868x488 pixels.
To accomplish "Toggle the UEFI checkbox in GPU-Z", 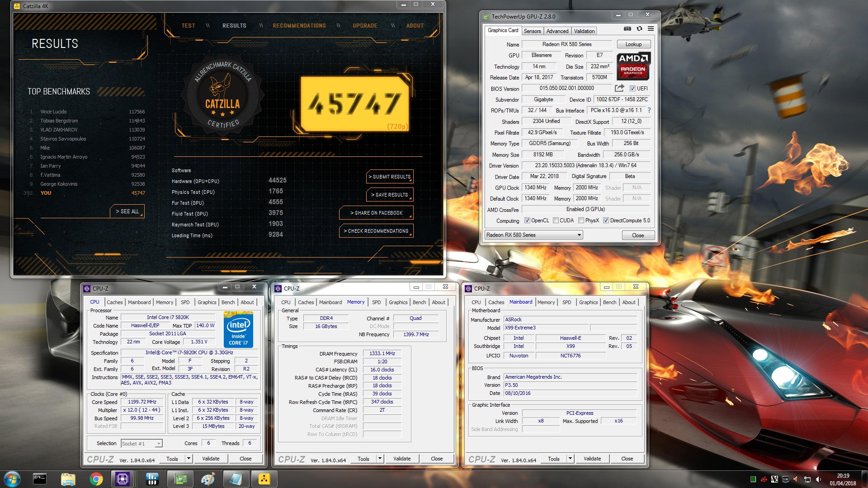I will 632,89.
